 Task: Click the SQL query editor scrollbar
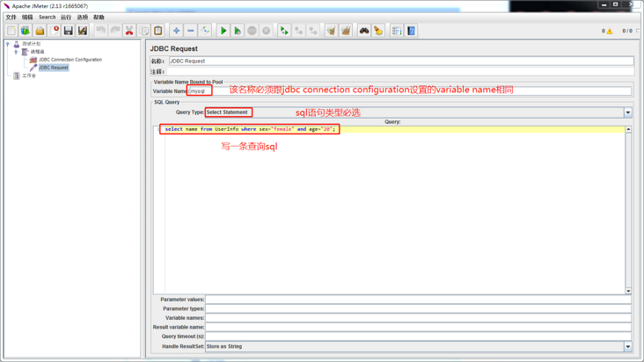[x=628, y=211]
